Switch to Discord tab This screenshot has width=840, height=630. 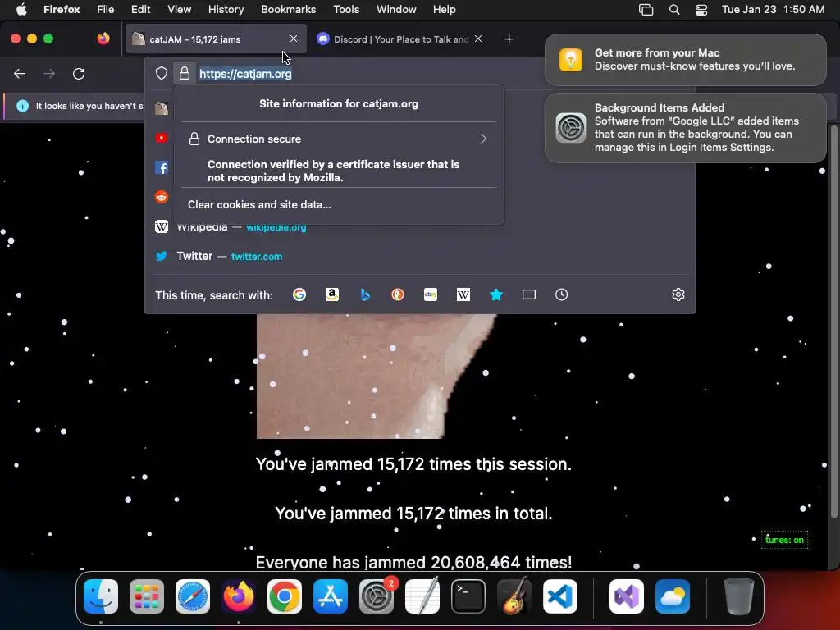400,39
